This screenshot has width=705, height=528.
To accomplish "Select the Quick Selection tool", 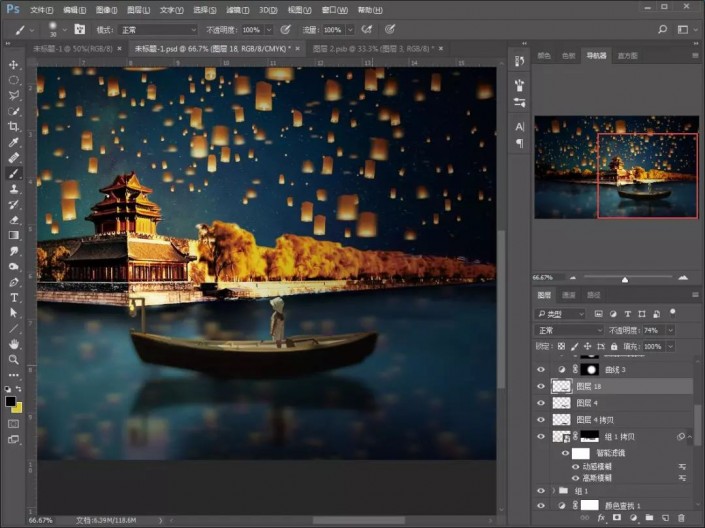I will tap(13, 111).
